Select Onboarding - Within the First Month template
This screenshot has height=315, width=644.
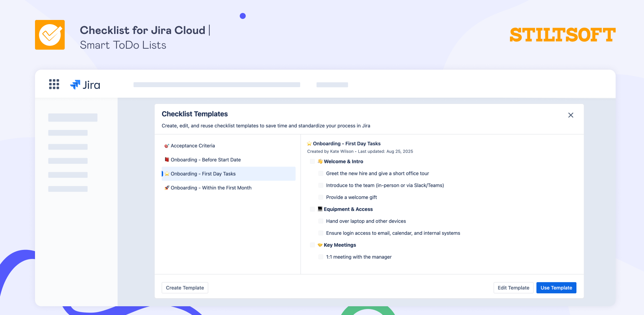[x=229, y=188]
